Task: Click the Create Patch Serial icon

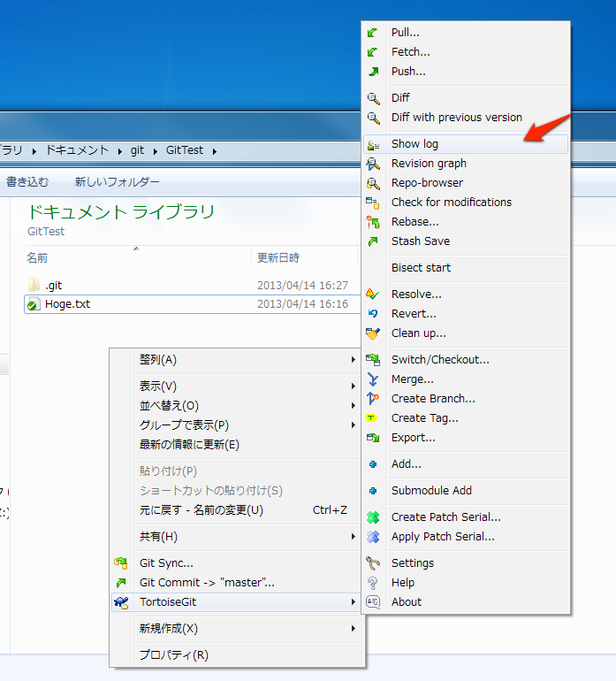Action: tap(373, 517)
